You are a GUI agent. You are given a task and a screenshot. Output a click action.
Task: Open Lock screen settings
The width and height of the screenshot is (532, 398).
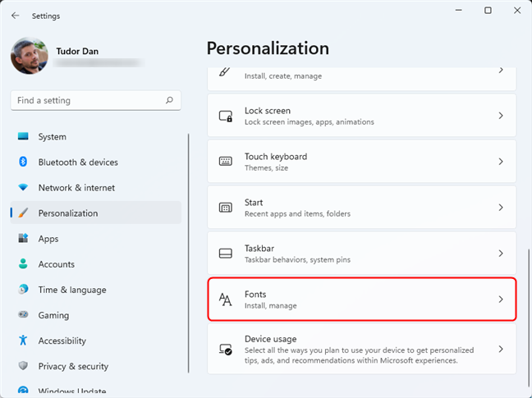[x=362, y=116]
